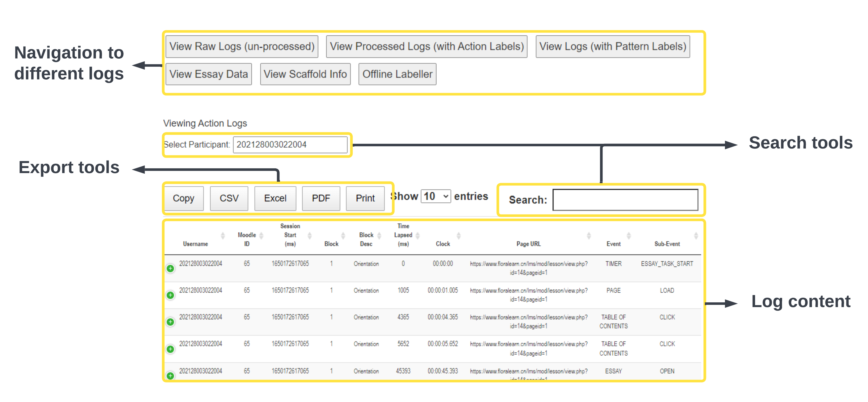
Task: Open View Raw Logs (un-processed)
Action: (241, 47)
